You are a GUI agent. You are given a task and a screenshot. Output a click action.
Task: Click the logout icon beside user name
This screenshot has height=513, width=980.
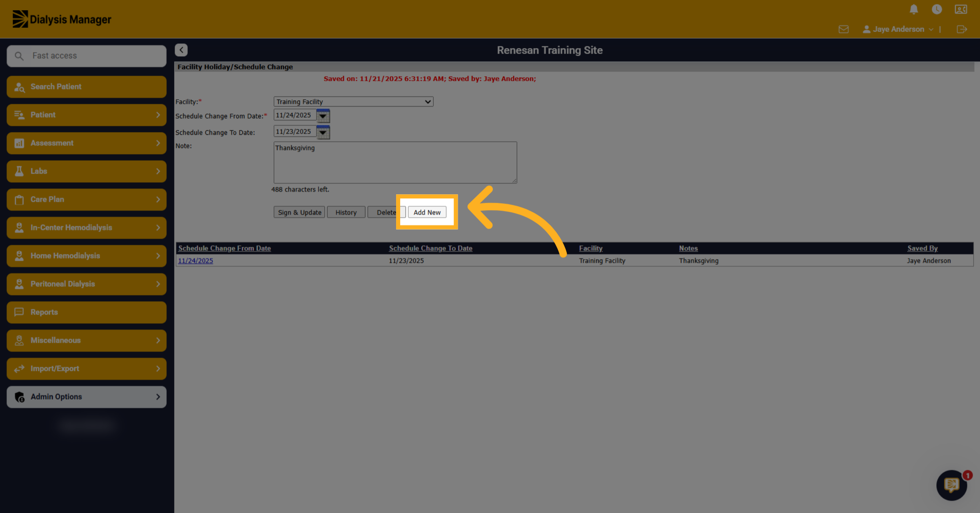tap(962, 29)
